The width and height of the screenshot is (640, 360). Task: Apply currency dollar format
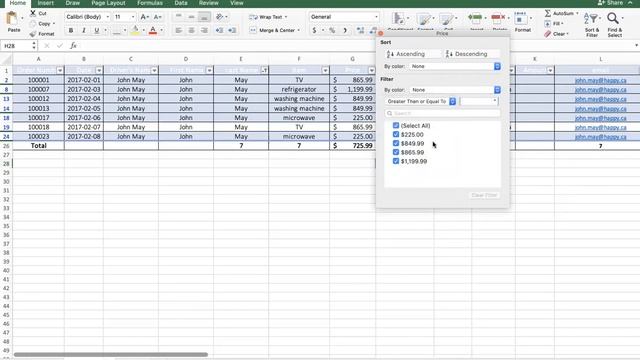[x=314, y=30]
